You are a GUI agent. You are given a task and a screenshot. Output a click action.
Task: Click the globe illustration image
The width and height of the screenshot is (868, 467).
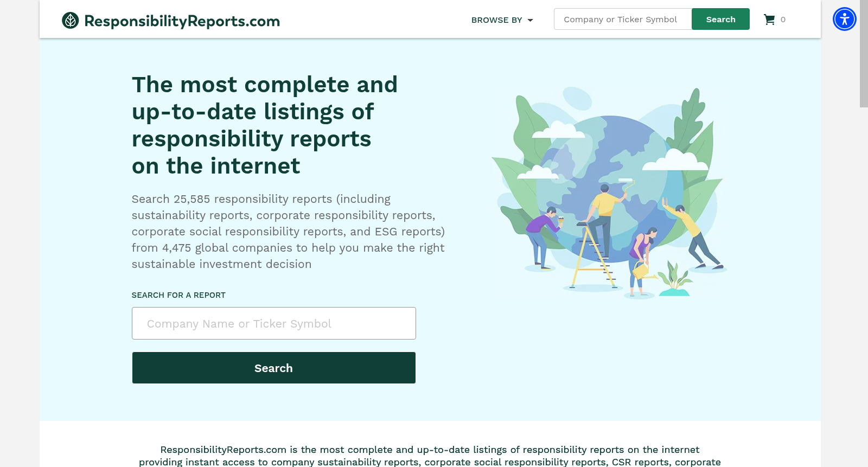coord(609,192)
